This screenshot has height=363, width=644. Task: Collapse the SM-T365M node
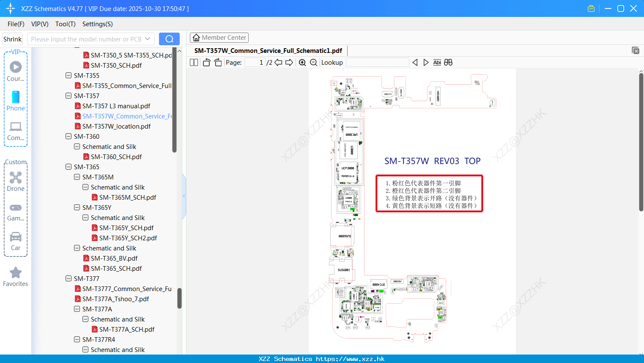(77, 177)
